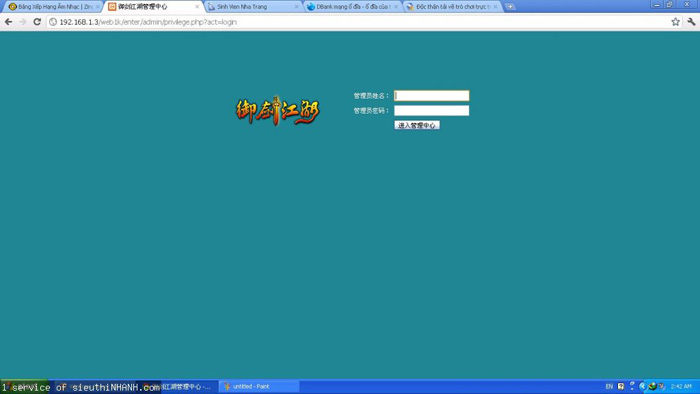The width and height of the screenshot is (700, 394).
Task: Open the wrench settings menu
Action: coord(691,22)
